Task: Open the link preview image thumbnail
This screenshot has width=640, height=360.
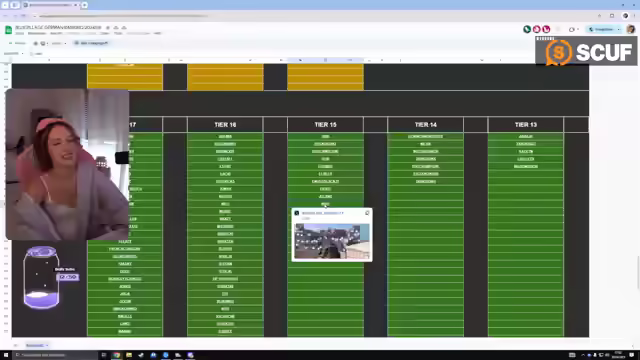Action: click(x=332, y=241)
